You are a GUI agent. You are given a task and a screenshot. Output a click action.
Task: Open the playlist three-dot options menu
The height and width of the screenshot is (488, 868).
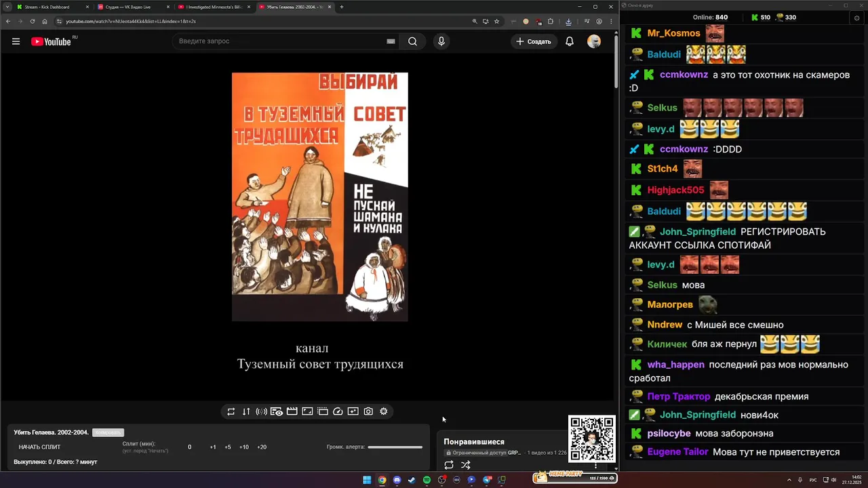click(x=596, y=466)
